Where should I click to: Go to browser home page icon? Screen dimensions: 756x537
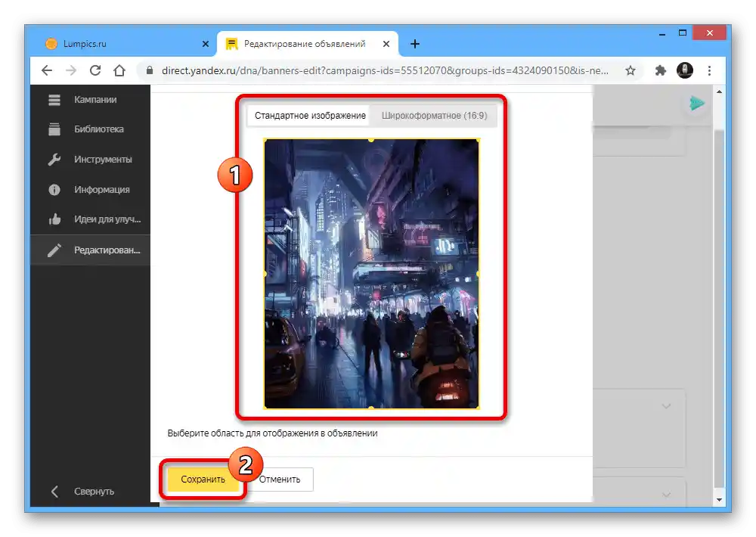119,71
